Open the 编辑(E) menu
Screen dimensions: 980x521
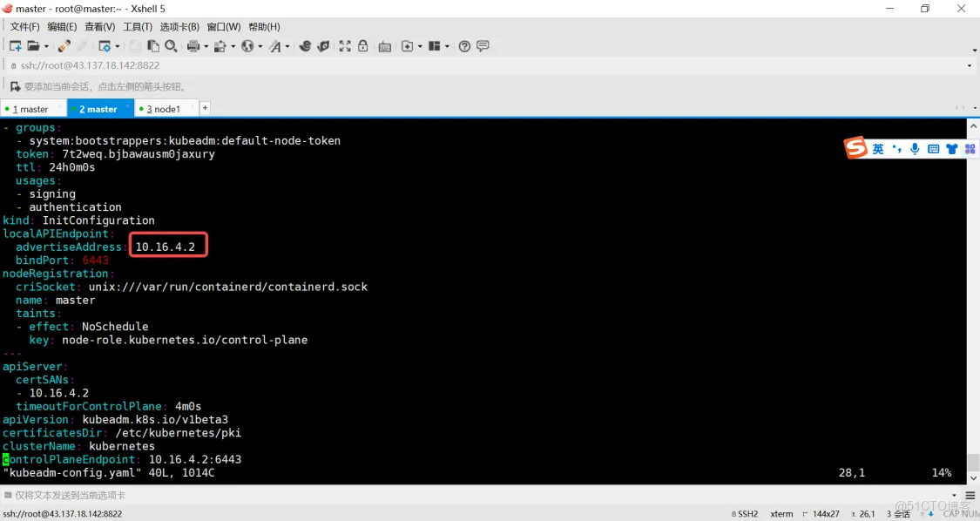tap(62, 27)
